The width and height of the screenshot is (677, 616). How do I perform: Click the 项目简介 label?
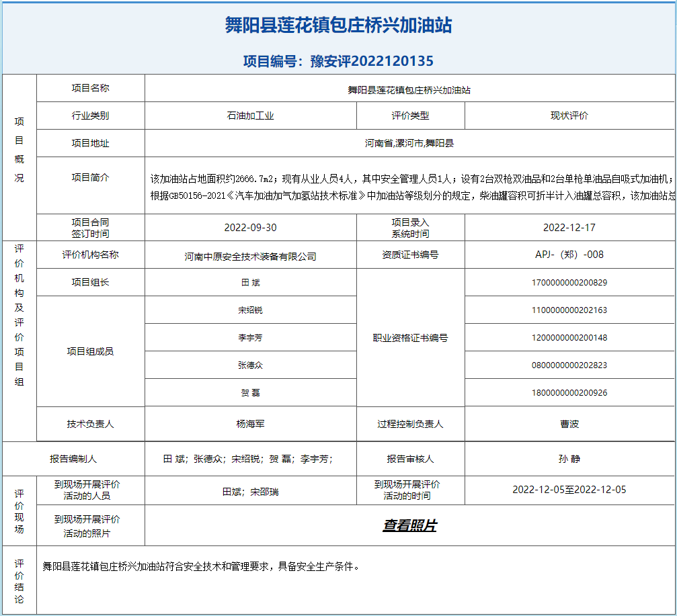pos(90,177)
